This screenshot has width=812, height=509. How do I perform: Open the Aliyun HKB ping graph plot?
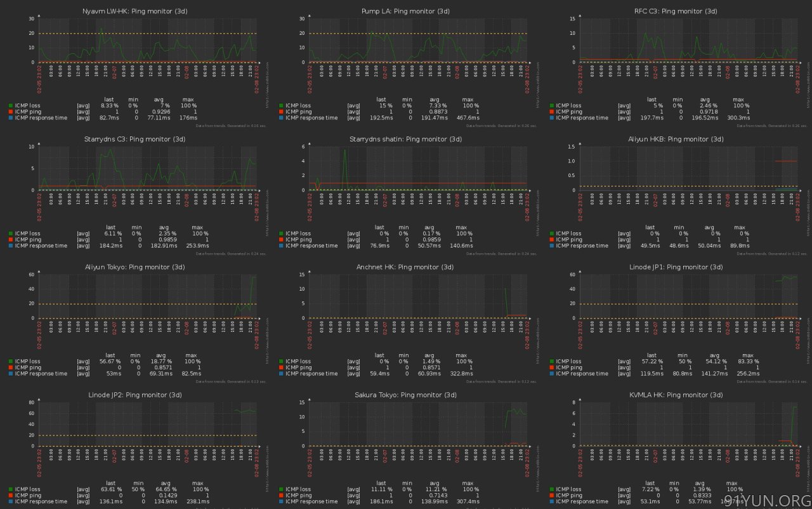[688, 168]
